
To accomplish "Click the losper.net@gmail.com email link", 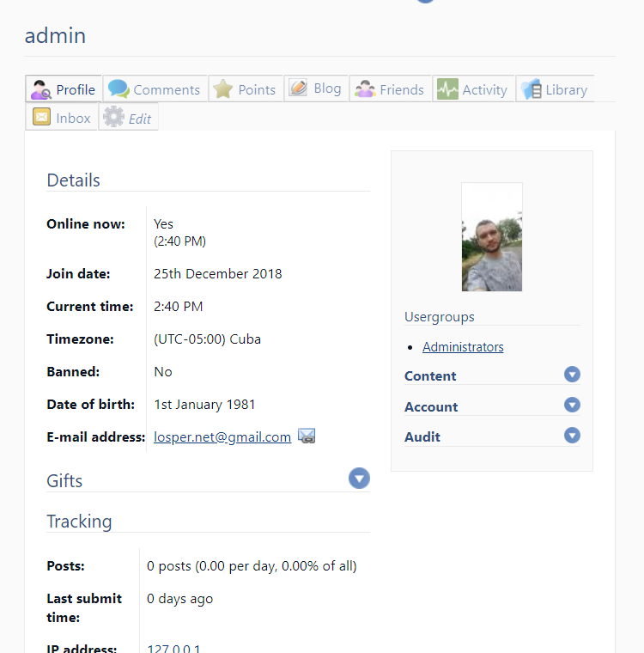I will 222,437.
